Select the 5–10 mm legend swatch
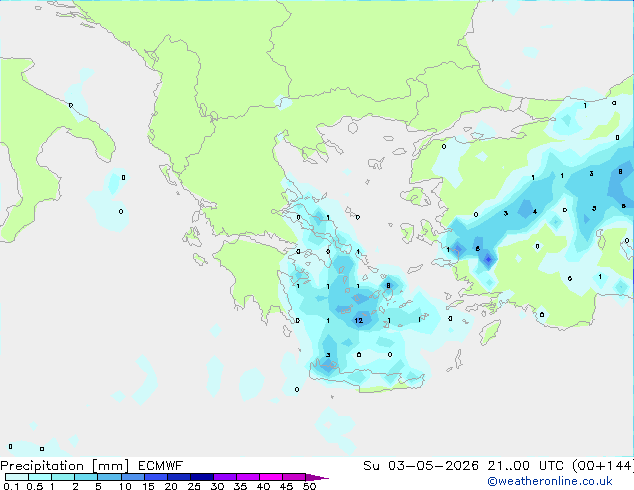634x490 pixels. tap(110, 477)
